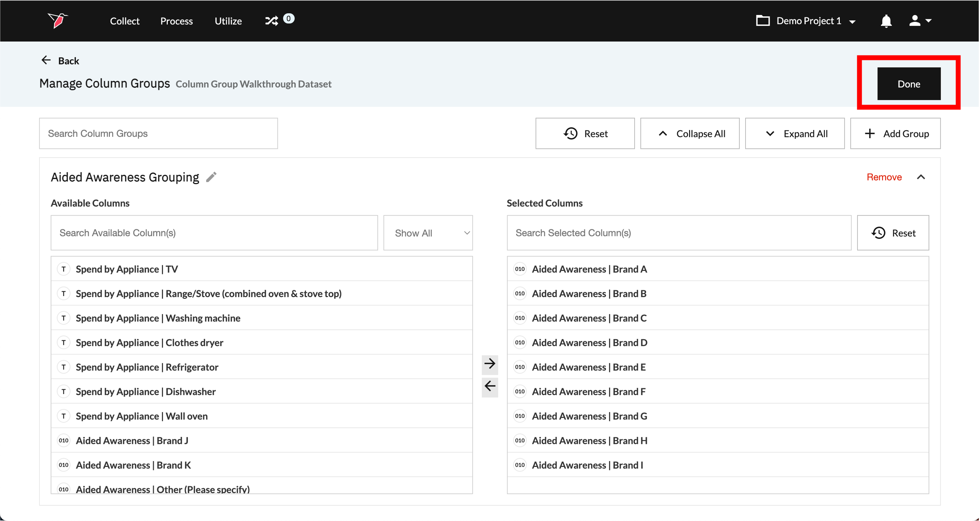Open the Process menu
The width and height of the screenshot is (980, 521).
177,21
